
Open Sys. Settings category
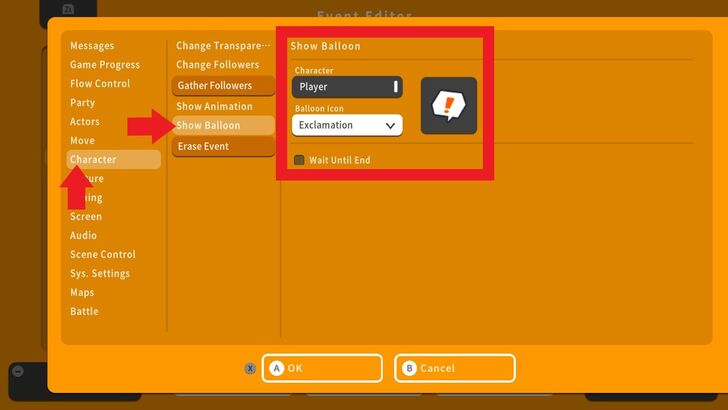(x=100, y=274)
